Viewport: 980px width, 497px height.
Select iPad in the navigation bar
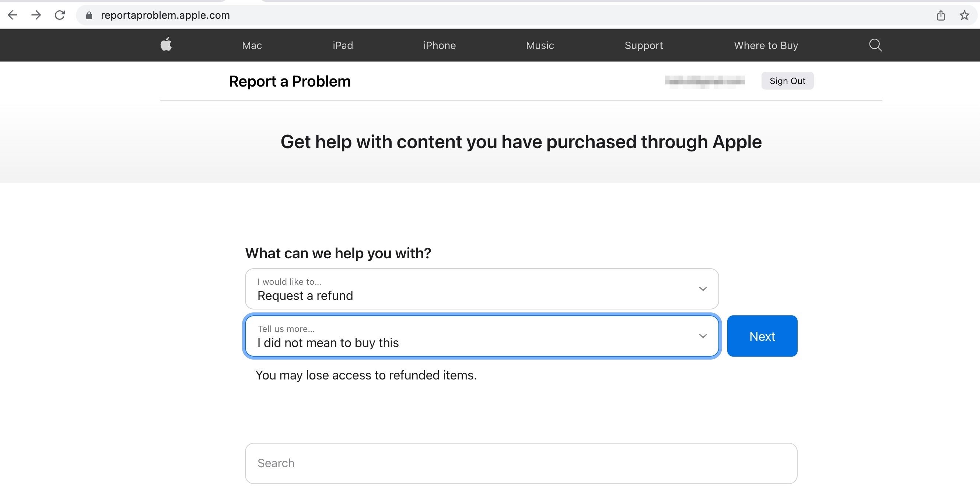pos(343,45)
